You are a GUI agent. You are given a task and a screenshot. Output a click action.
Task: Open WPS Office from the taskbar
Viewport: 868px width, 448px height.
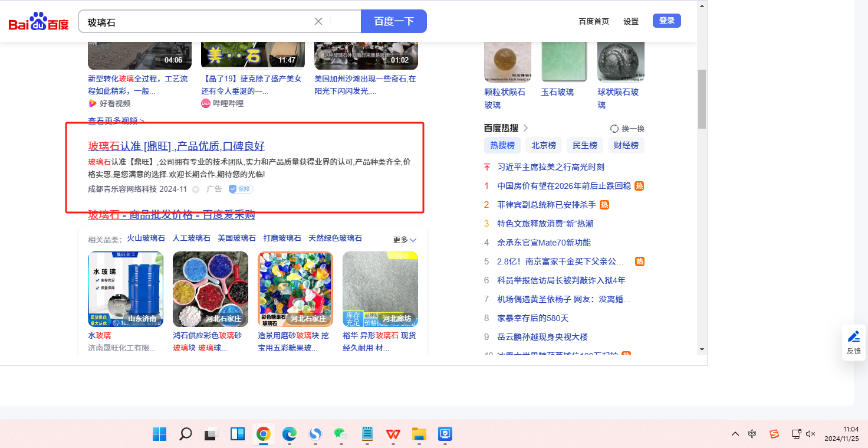(x=393, y=434)
